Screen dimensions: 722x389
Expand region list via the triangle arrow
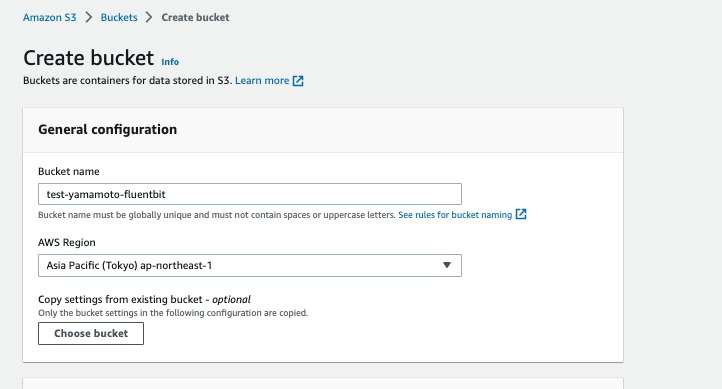tap(447, 265)
